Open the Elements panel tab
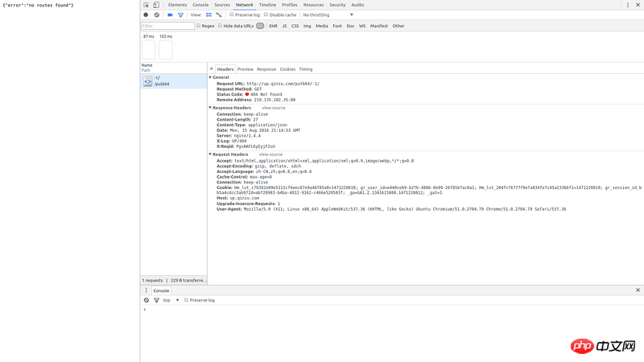The height and width of the screenshot is (362, 644). click(177, 5)
